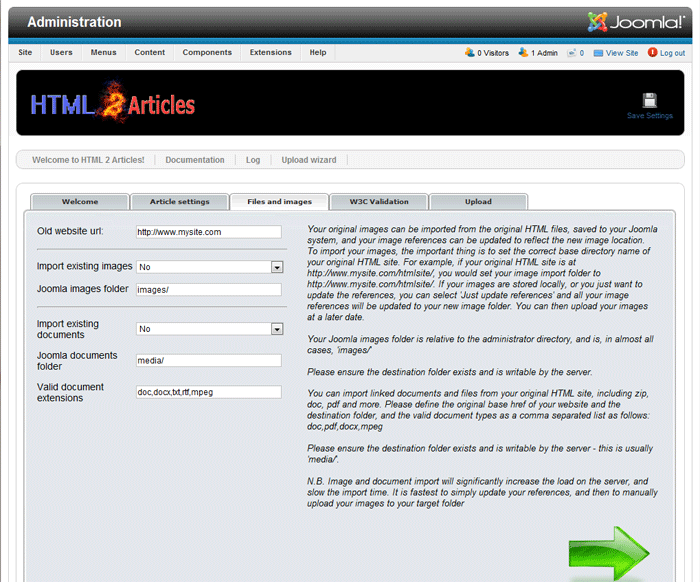Click the Save Settings label
Viewport: 700px width, 582px height.
(650, 116)
